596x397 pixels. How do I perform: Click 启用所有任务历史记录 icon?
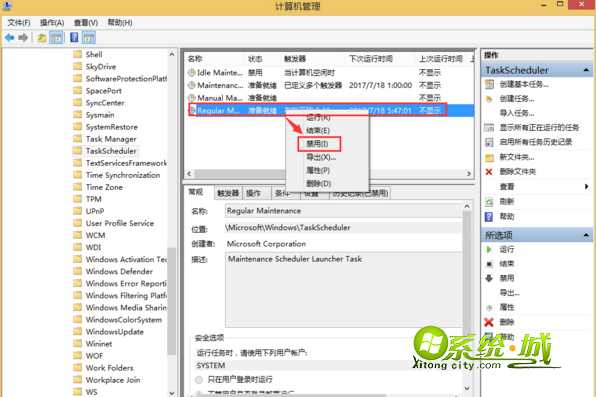pos(489,142)
